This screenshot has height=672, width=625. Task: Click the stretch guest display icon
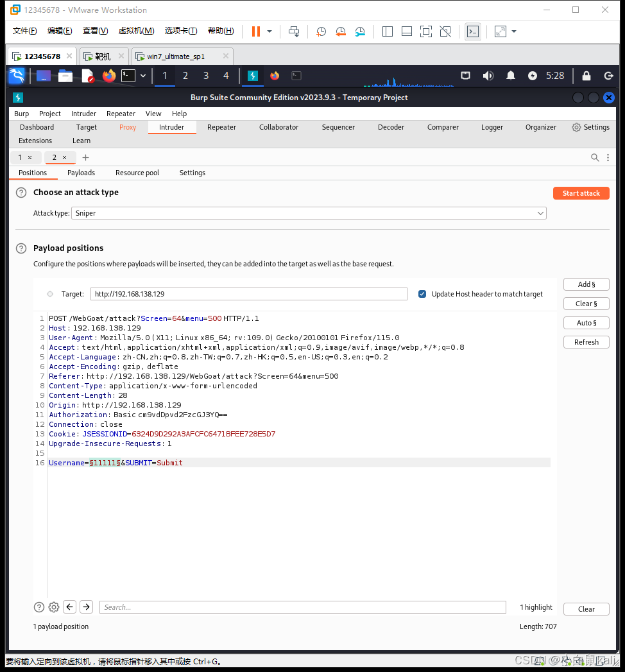click(501, 31)
